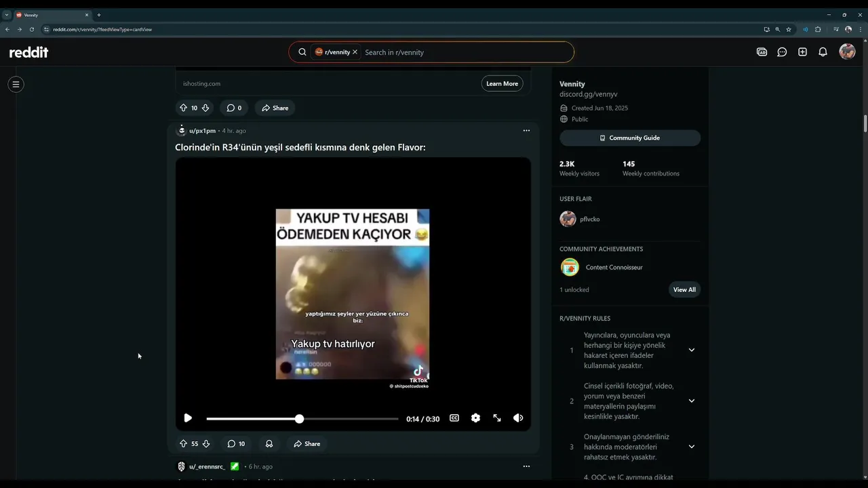
Task: Give an award to the video post
Action: pos(269,444)
